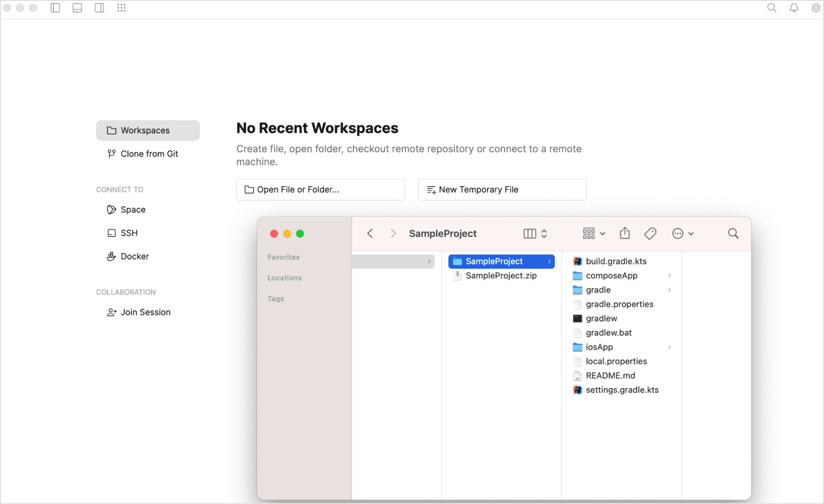Click Open File or Folder button
The width and height of the screenshot is (824, 504).
point(320,190)
